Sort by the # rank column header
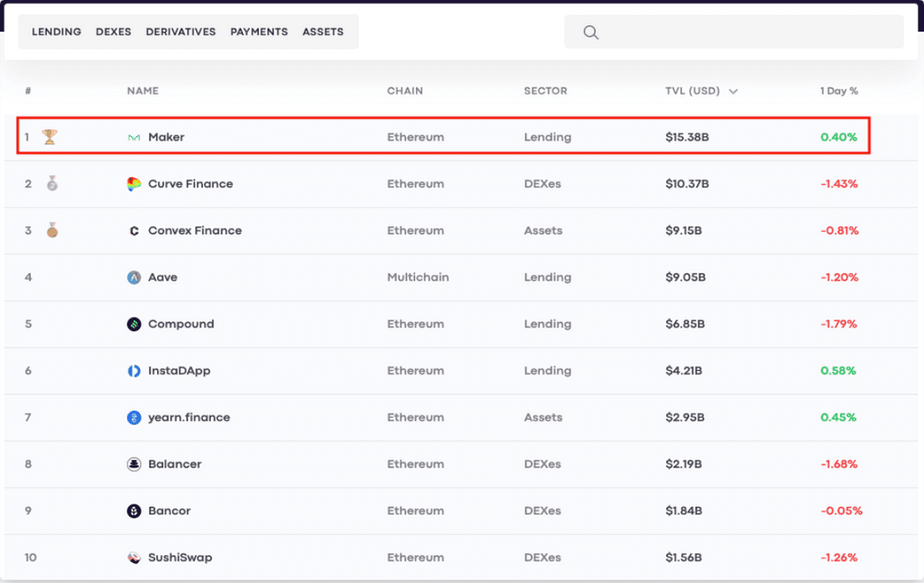924x583 pixels. [x=28, y=91]
